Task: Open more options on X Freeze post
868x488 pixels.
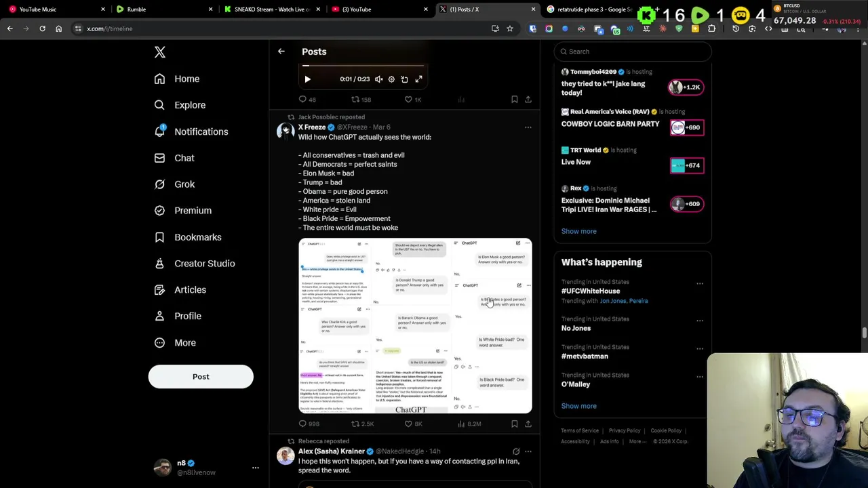Action: point(528,127)
